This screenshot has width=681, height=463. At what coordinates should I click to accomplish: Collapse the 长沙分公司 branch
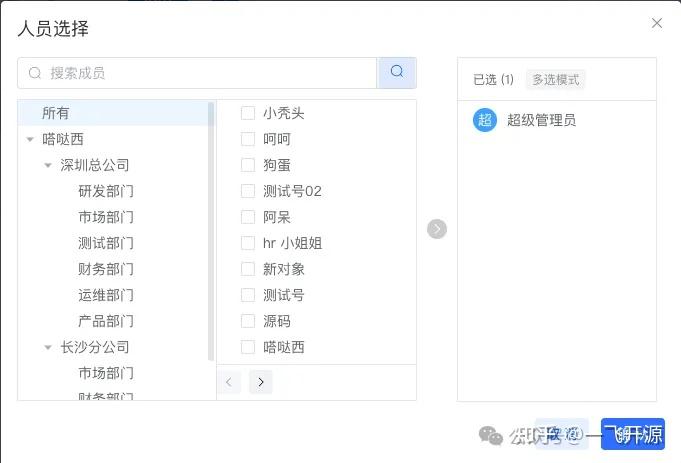[x=48, y=347]
